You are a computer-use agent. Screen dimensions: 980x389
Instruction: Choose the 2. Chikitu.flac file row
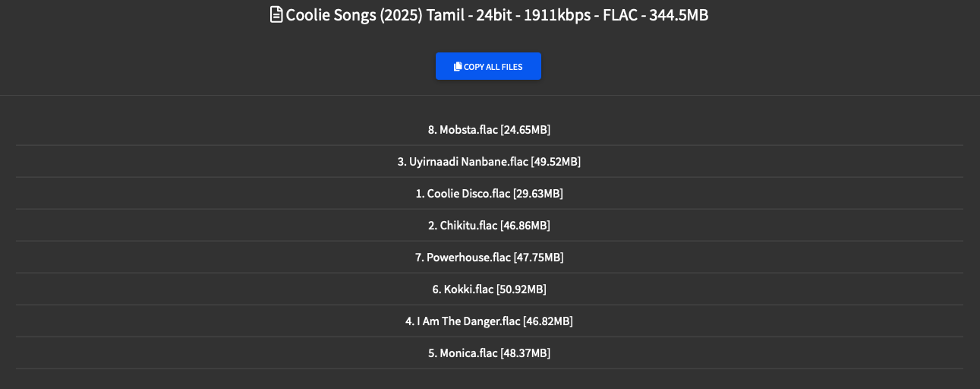[x=489, y=226]
